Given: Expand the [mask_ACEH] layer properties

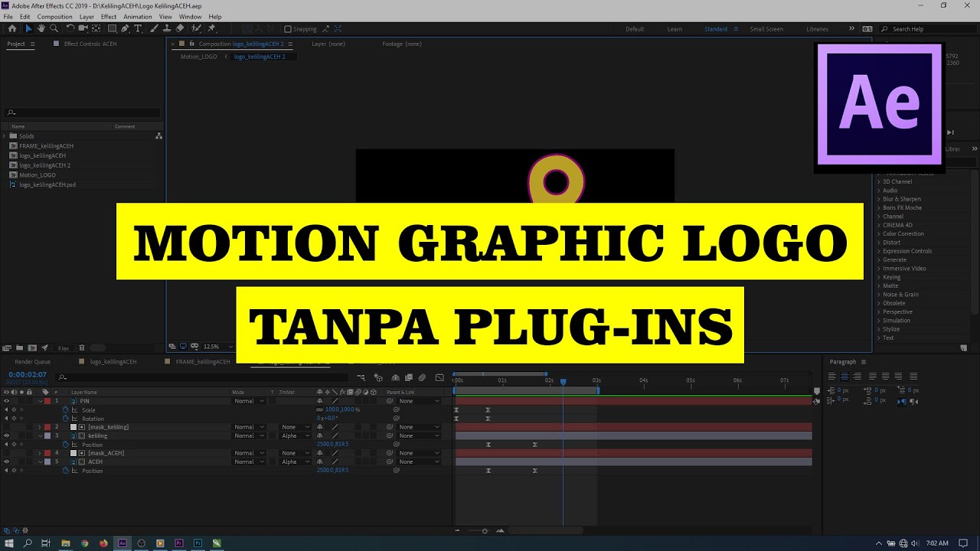Looking at the screenshot, I should coord(40,453).
